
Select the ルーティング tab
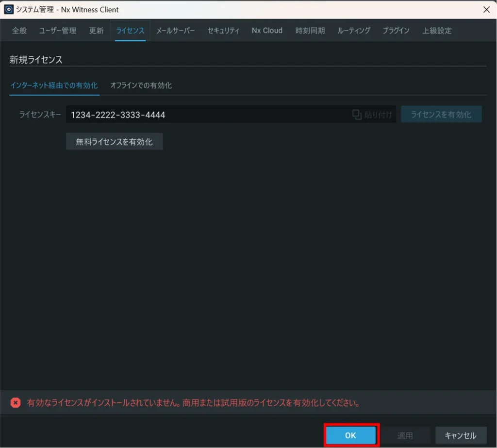(x=354, y=31)
